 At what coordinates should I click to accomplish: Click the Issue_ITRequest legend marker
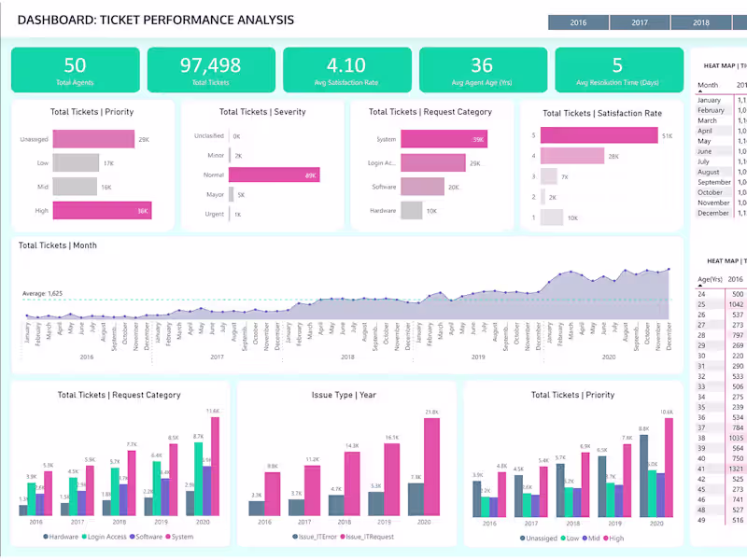click(343, 537)
